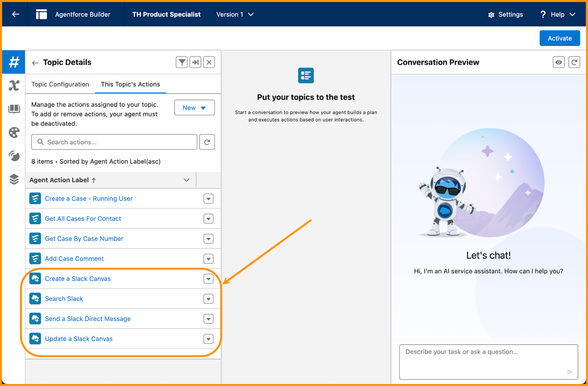This screenshot has width=588, height=386.
Task: Open the Send a Slack Direct Message link
Action: click(x=88, y=319)
